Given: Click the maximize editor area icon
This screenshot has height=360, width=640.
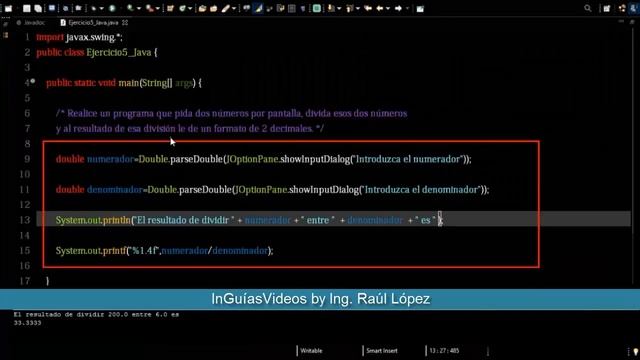Looking at the screenshot, I should (632, 22).
